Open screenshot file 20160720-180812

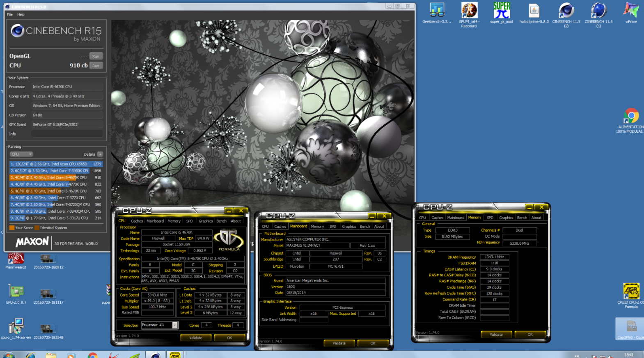tap(48, 262)
